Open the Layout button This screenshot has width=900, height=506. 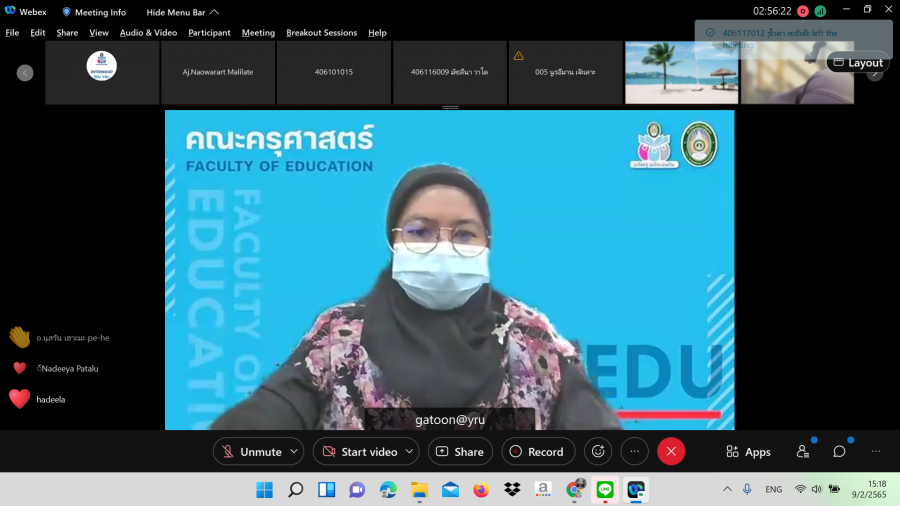(857, 63)
